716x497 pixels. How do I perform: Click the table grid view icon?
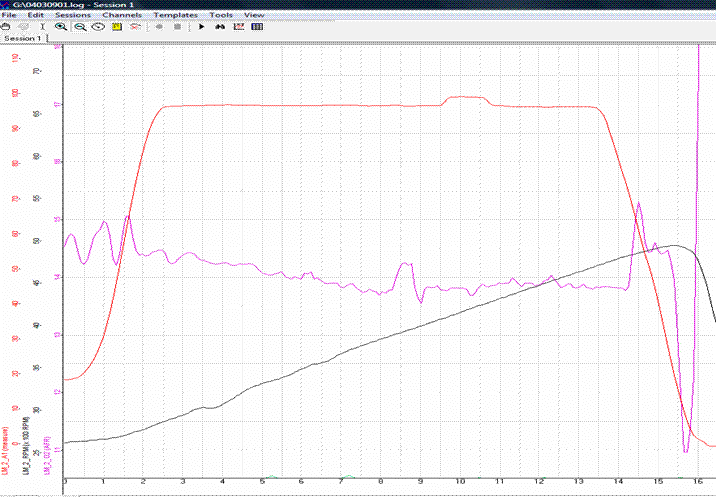point(256,27)
